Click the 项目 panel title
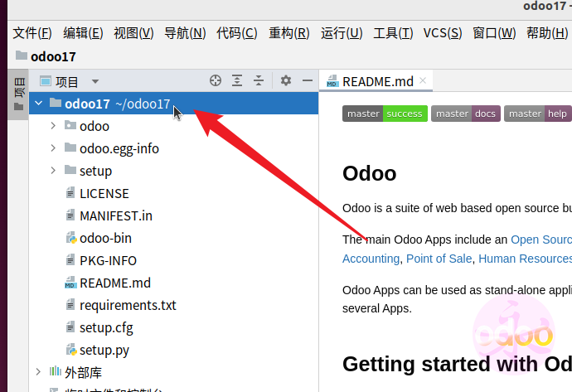572x392 pixels. pyautogui.click(x=66, y=82)
